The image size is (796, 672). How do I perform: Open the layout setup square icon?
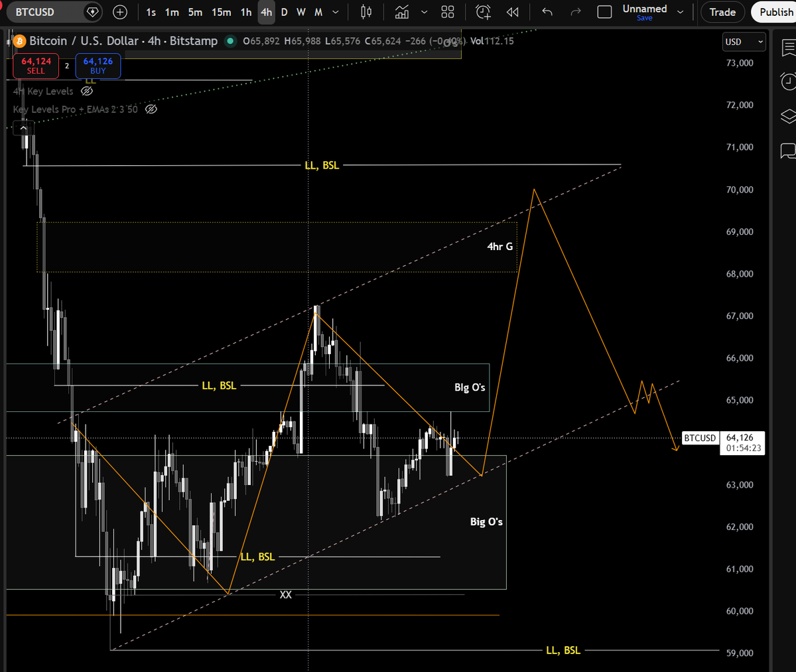(x=604, y=12)
